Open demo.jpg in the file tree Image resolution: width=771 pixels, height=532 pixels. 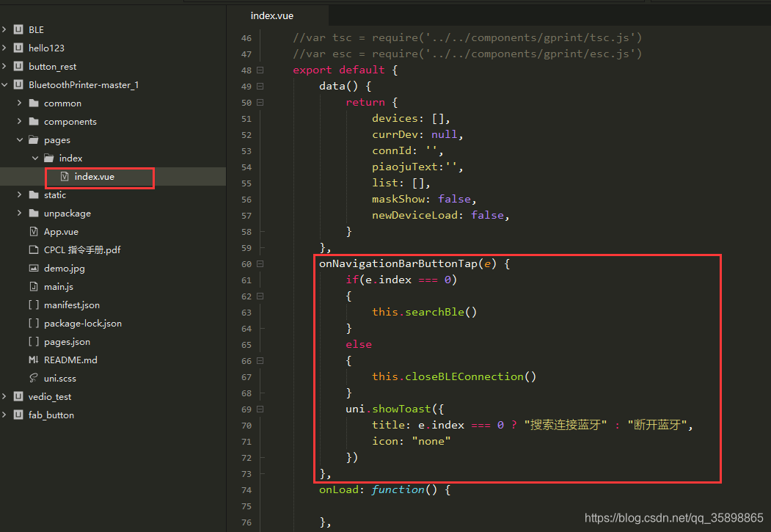coord(65,269)
